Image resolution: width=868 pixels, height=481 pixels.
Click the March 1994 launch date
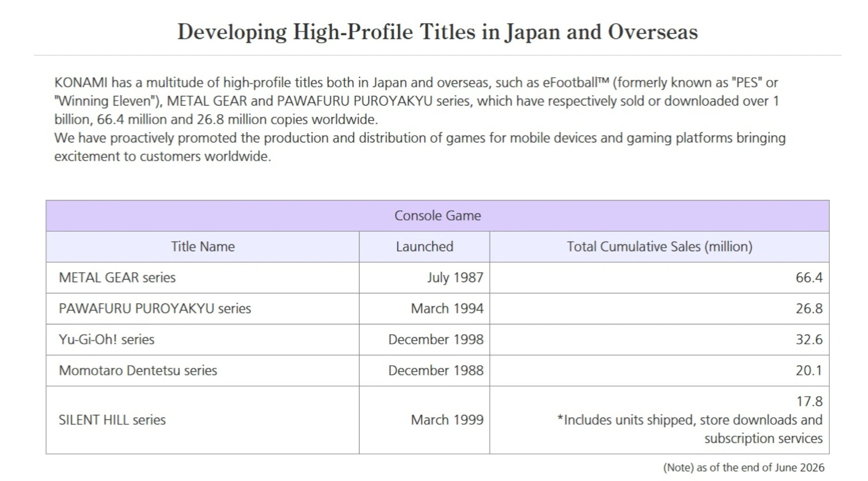(447, 309)
